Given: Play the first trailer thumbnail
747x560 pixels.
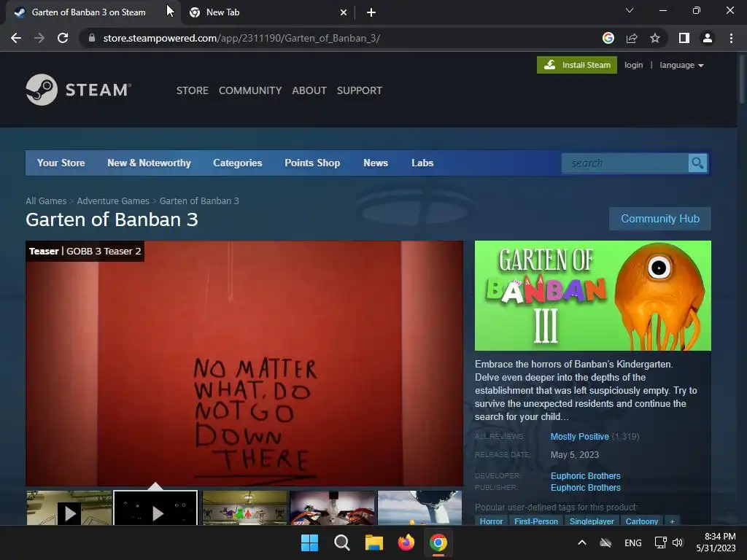Looking at the screenshot, I should (69, 508).
